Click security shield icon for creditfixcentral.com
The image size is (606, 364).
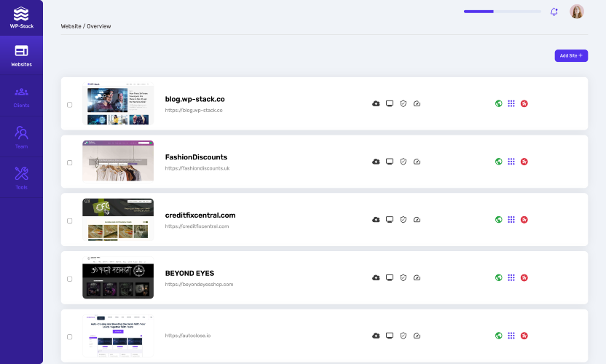(403, 219)
